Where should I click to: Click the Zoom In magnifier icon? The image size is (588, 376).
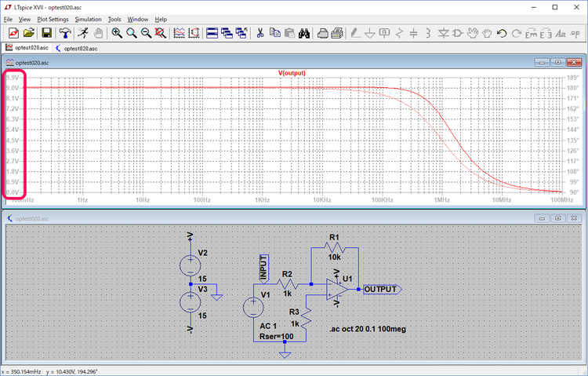tap(116, 33)
